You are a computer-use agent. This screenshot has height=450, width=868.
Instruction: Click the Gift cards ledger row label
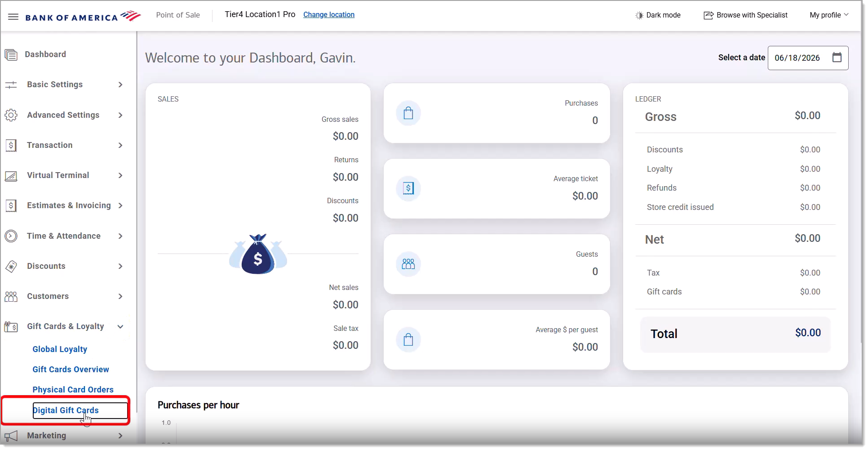coord(664,292)
